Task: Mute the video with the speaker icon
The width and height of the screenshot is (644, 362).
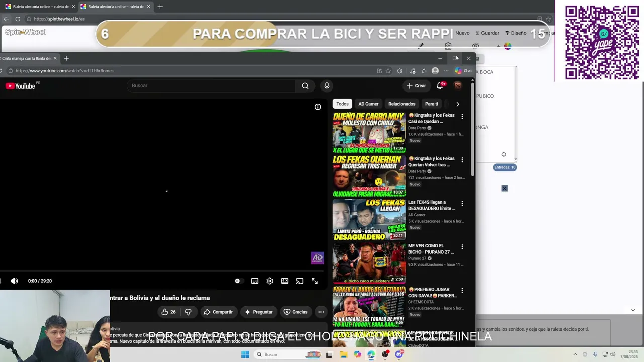Action: point(14,281)
